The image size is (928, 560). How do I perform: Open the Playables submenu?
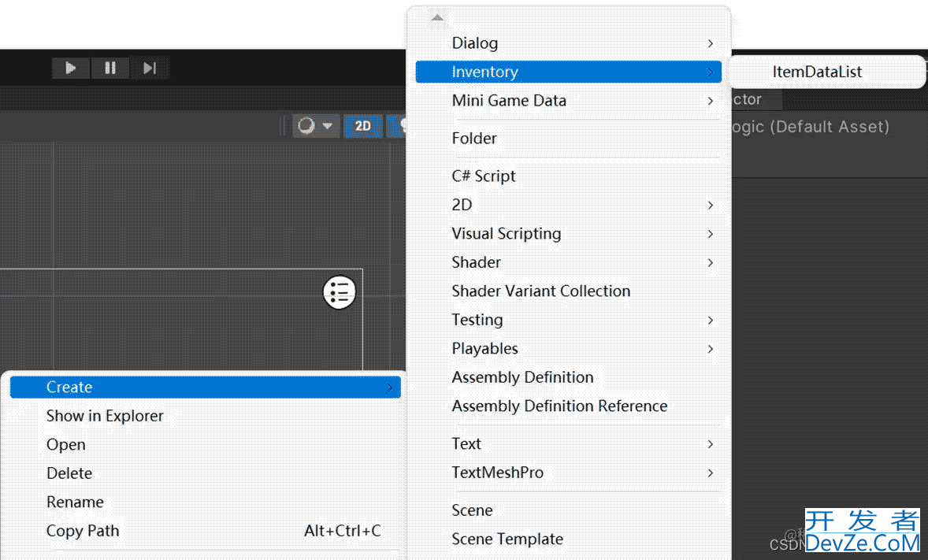(x=568, y=349)
